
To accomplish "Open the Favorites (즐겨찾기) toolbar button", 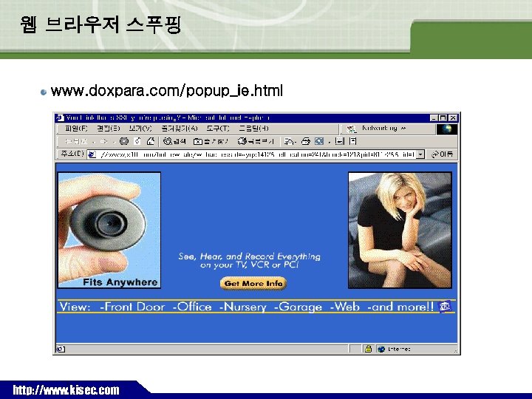I will (x=211, y=141).
